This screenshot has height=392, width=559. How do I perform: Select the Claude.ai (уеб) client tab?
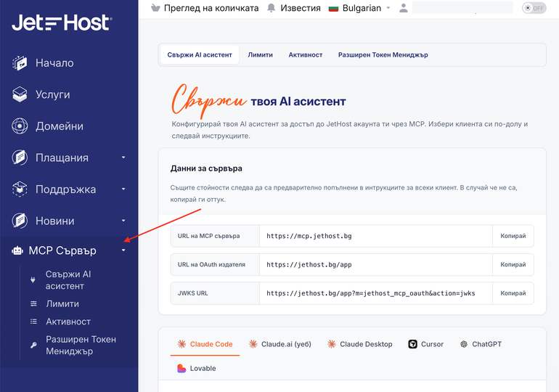(x=279, y=344)
